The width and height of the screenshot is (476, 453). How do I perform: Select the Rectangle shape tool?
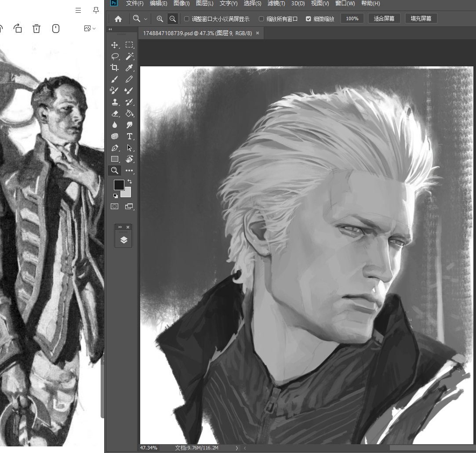pos(114,159)
